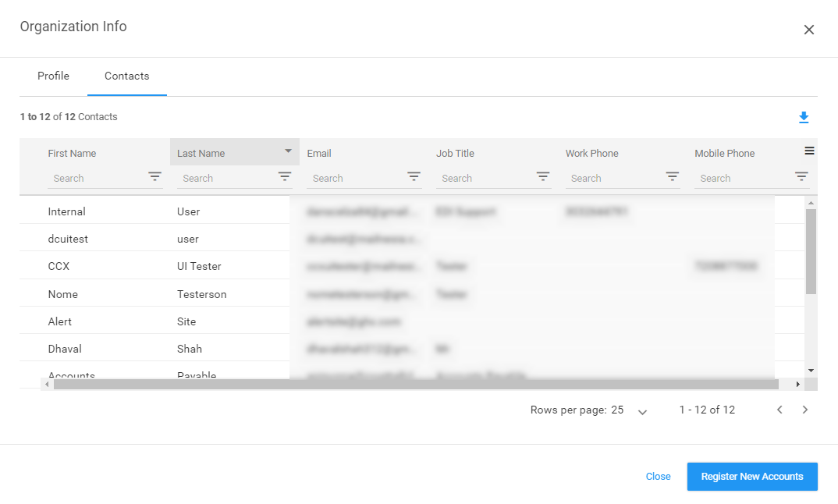Click the Close link

(658, 476)
